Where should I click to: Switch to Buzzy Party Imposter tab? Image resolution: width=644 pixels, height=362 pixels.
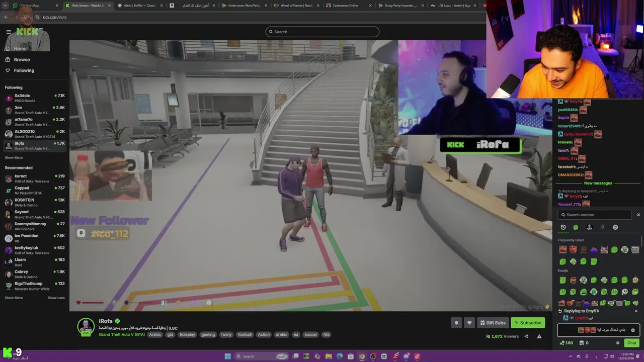pyautogui.click(x=400, y=6)
